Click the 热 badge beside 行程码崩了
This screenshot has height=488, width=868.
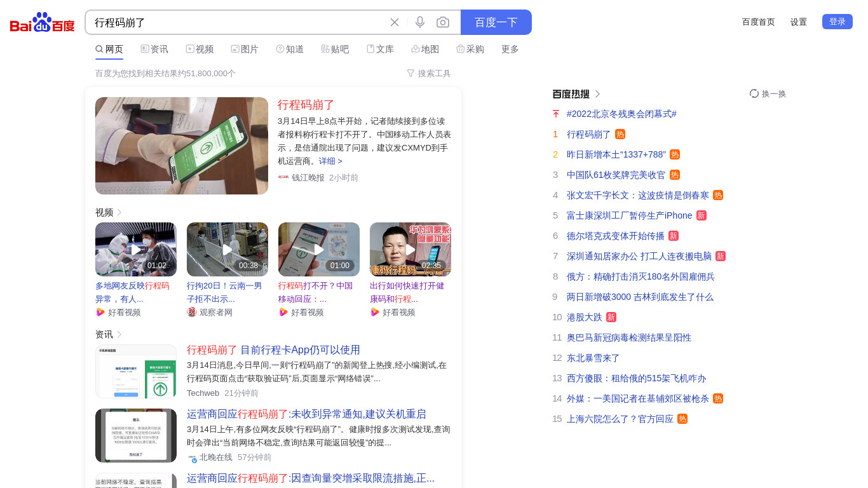[620, 134]
